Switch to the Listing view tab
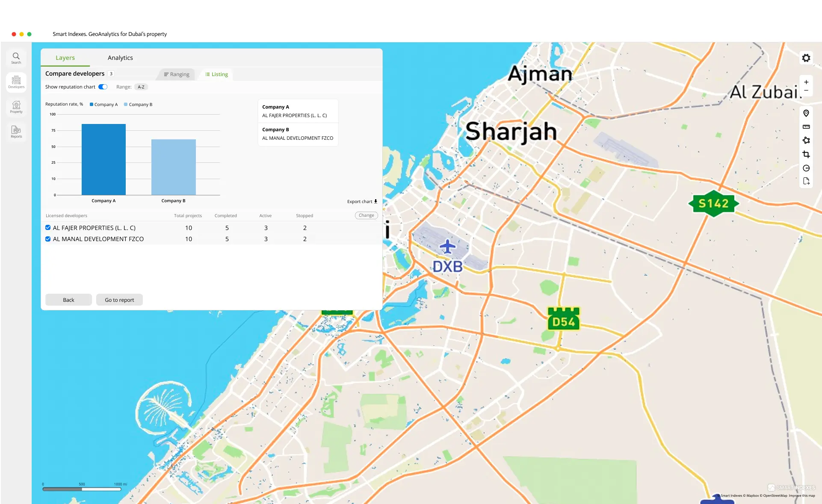 [x=216, y=74]
